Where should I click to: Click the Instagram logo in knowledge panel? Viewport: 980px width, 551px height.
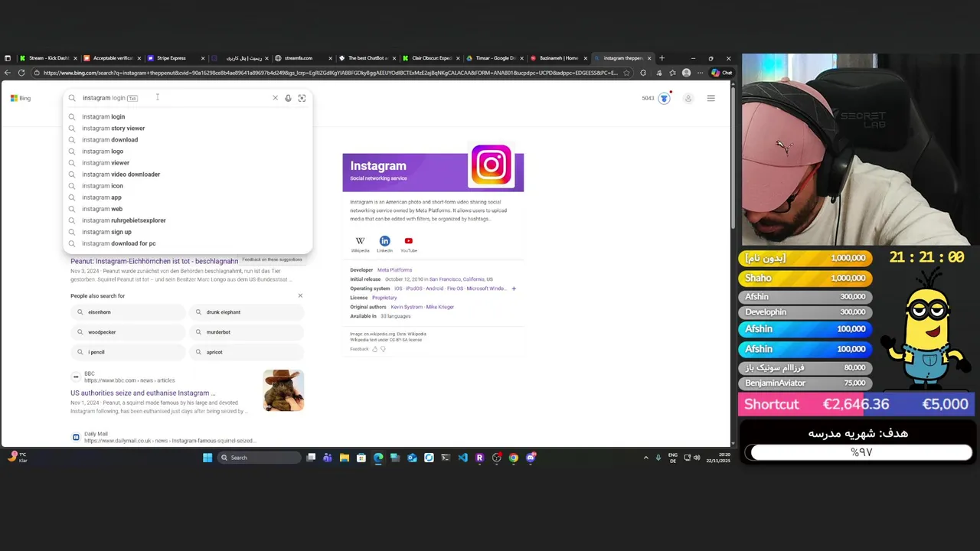pyautogui.click(x=491, y=165)
